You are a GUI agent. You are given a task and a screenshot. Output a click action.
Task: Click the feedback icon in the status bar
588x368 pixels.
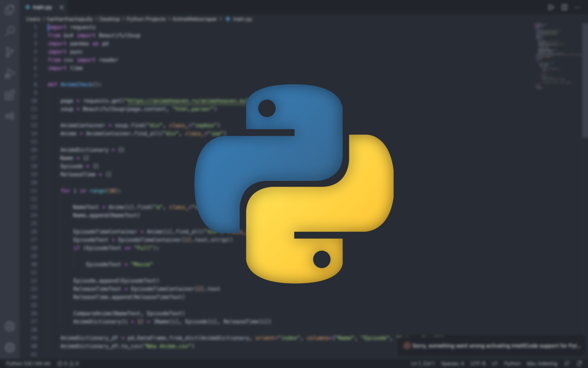coord(567,363)
